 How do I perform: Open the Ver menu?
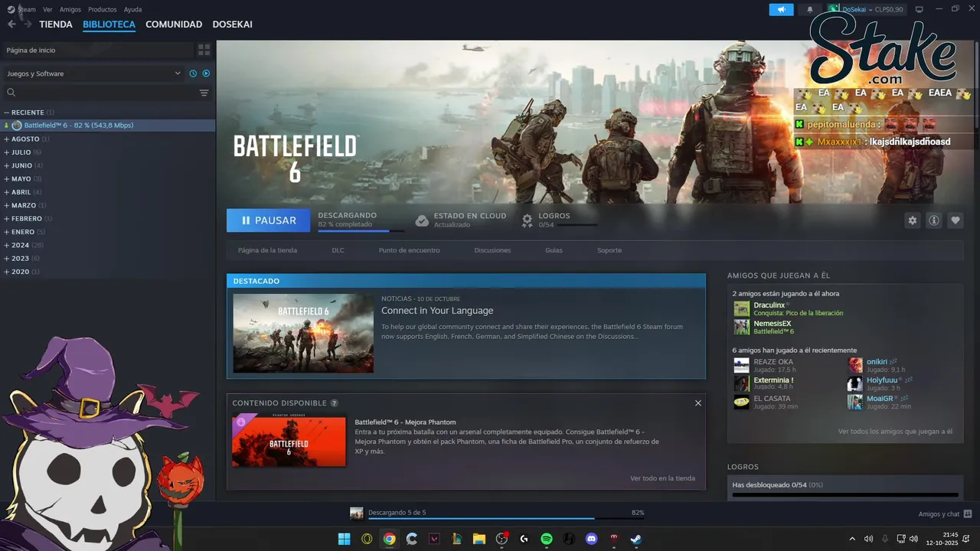point(47,9)
